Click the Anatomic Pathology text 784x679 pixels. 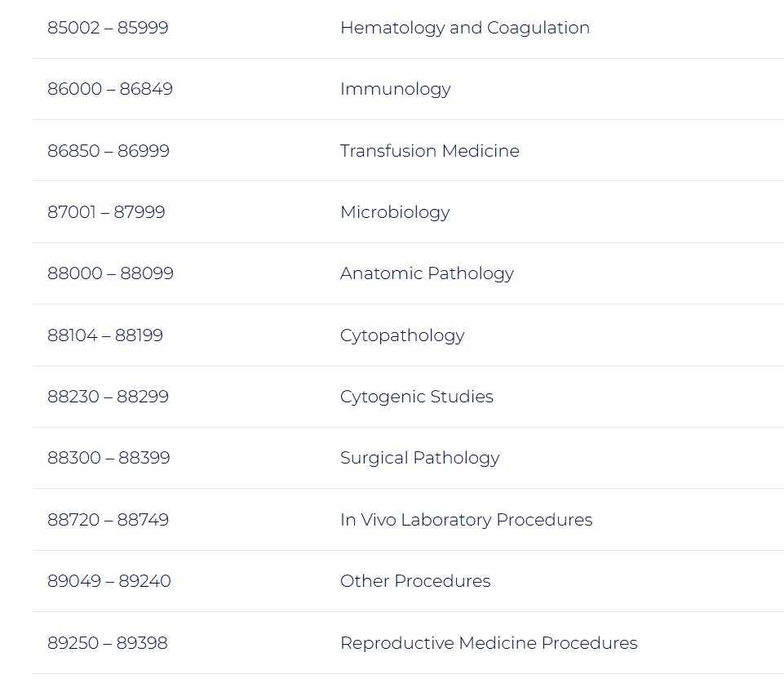pyautogui.click(x=427, y=273)
